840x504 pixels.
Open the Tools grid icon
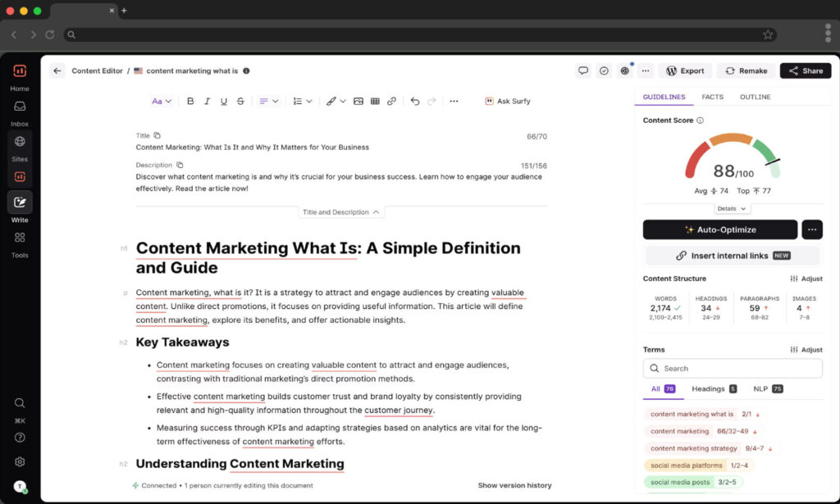point(20,238)
